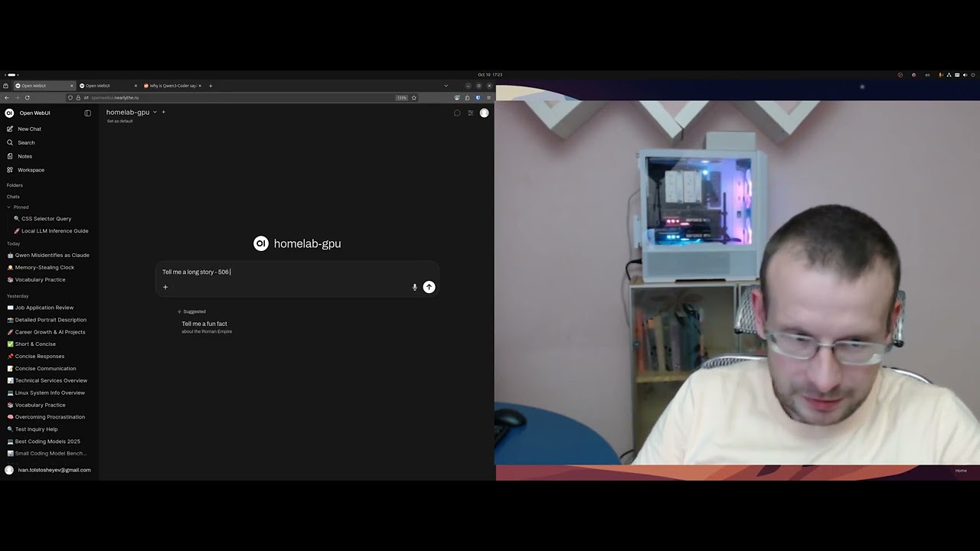The image size is (980, 551).
Task: Click the Open WebUI logo in sidebar
Action: 9,112
